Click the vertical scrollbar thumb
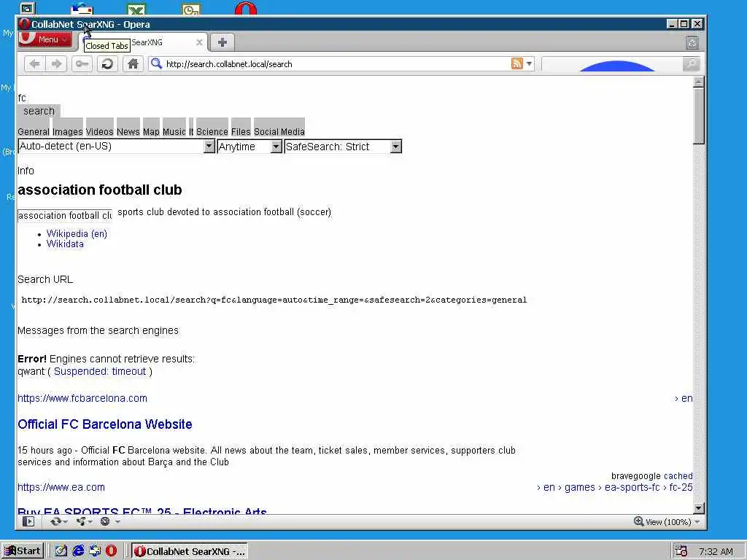This screenshot has height=560, width=747. pos(698,116)
